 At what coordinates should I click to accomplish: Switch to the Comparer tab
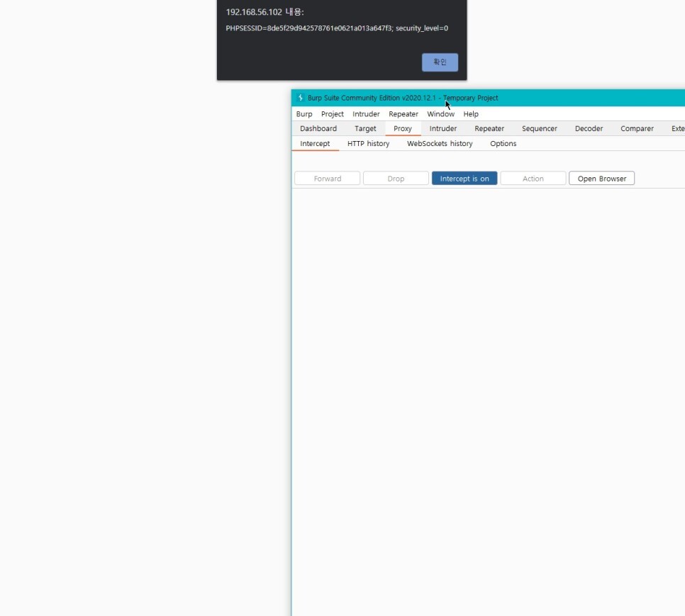coord(637,128)
